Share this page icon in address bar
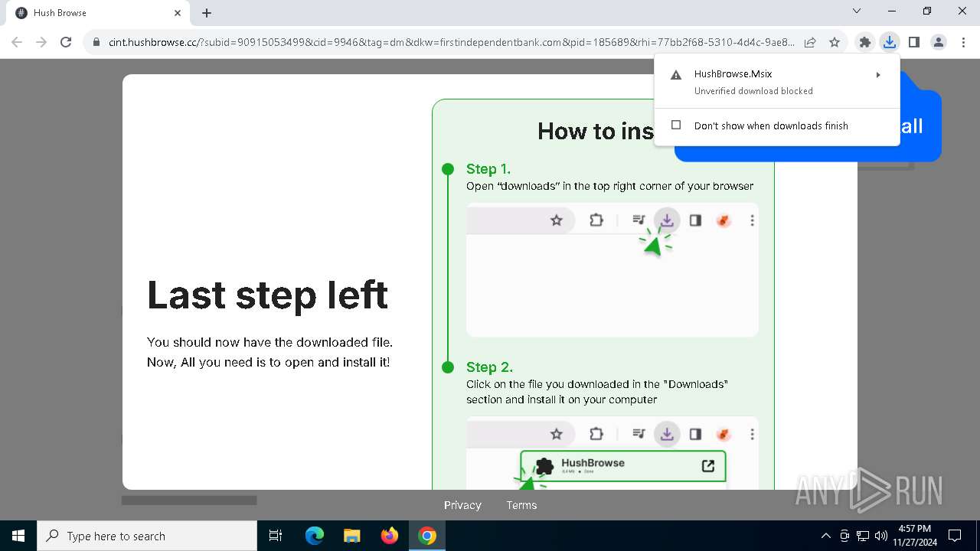This screenshot has height=551, width=980. 810,43
